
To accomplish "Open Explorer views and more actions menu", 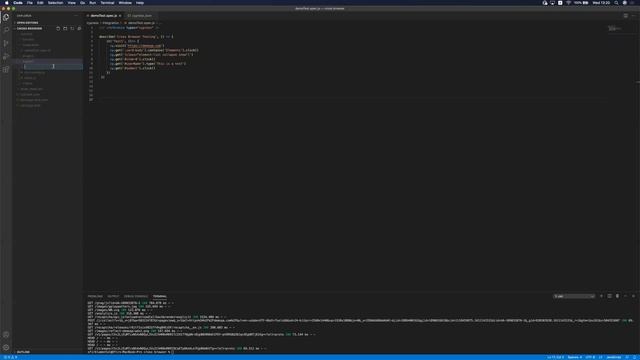I will click(76, 16).
